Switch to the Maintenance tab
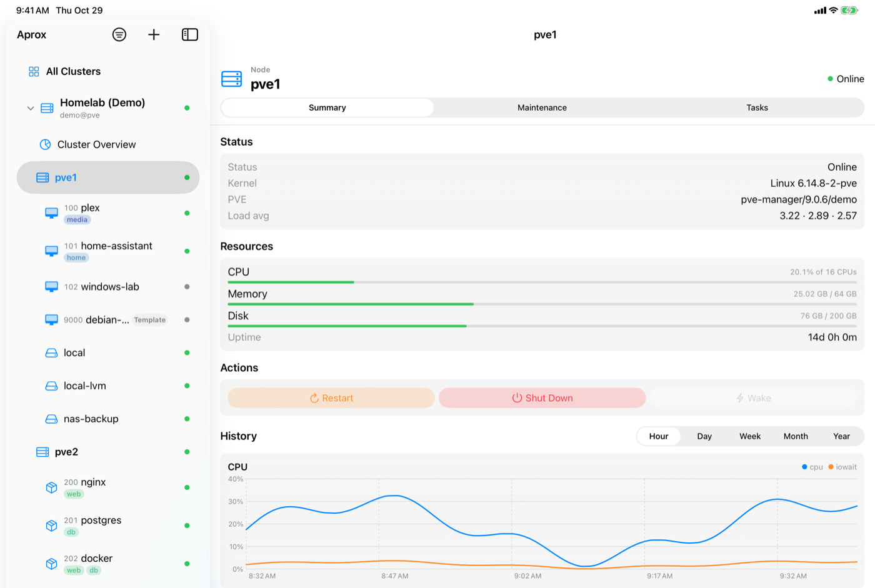This screenshot has width=875, height=588. 542,107
